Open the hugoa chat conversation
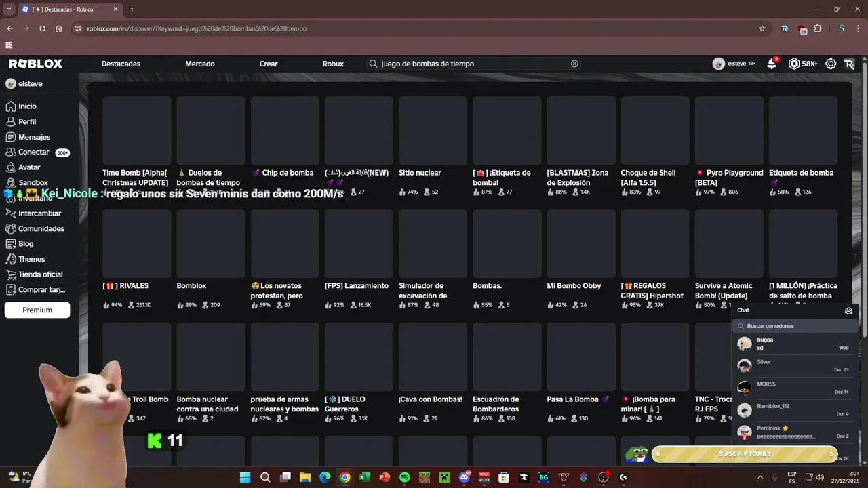The image size is (868, 488). (793, 344)
